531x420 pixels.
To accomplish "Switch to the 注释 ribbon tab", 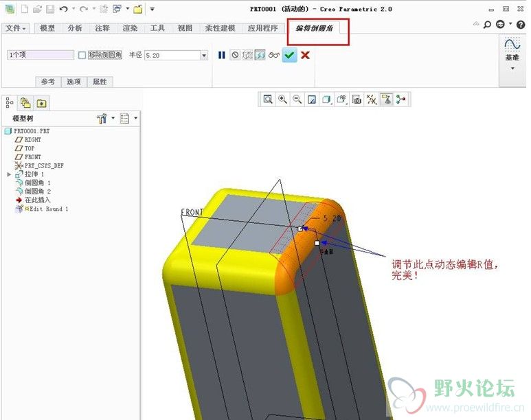I will 102,28.
